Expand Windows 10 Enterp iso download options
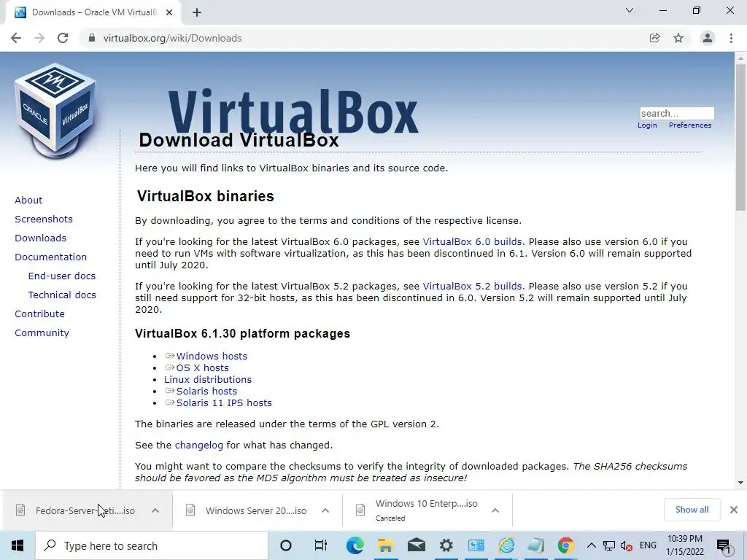 click(495, 510)
